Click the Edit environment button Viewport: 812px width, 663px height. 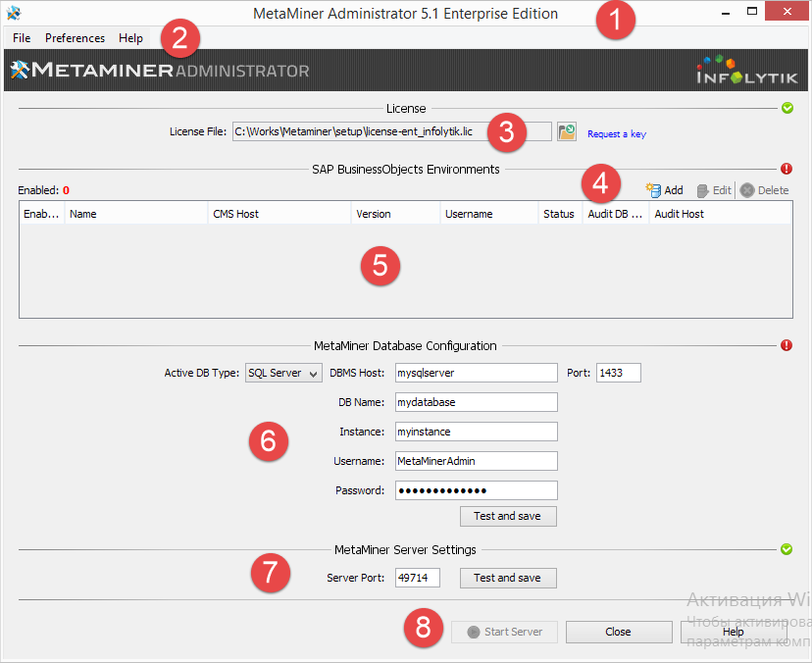tap(714, 190)
